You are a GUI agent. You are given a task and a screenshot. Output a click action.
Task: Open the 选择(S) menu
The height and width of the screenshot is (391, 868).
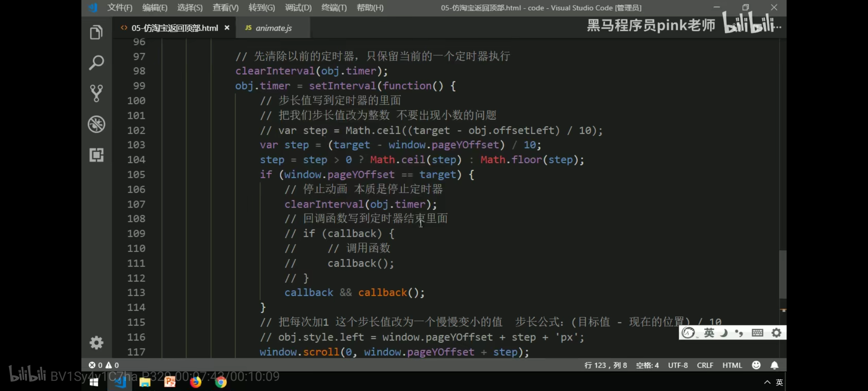(x=190, y=8)
